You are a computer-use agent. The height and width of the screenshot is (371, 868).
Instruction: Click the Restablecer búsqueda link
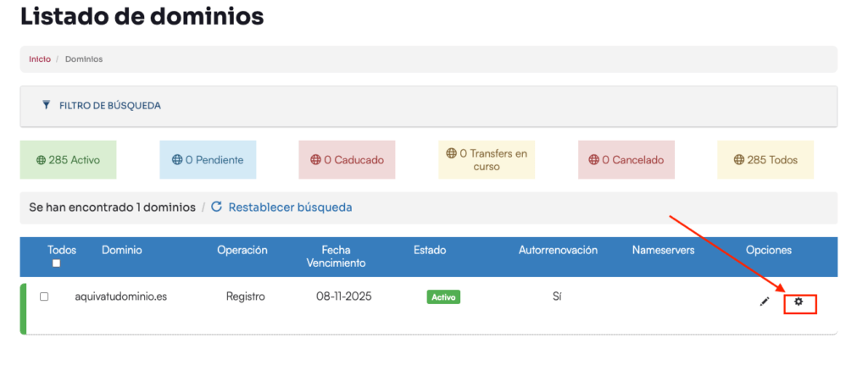tap(290, 208)
